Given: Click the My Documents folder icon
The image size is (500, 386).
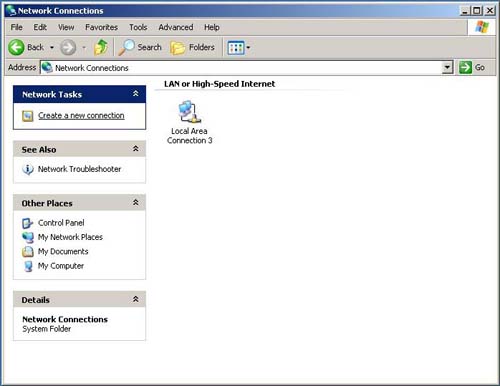Looking at the screenshot, I should point(28,252).
